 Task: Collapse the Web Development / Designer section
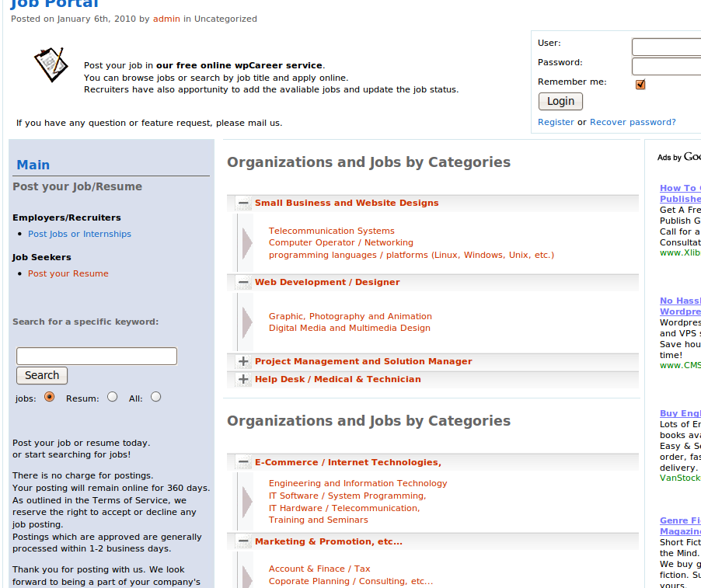point(243,283)
